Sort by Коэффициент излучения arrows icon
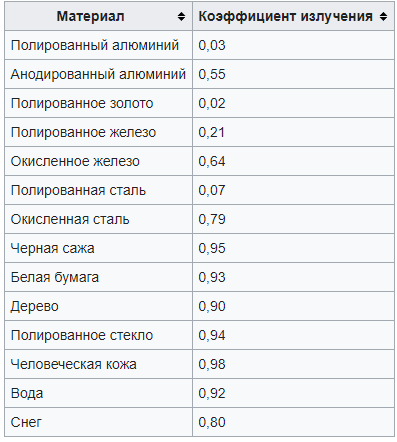 [x=383, y=16]
